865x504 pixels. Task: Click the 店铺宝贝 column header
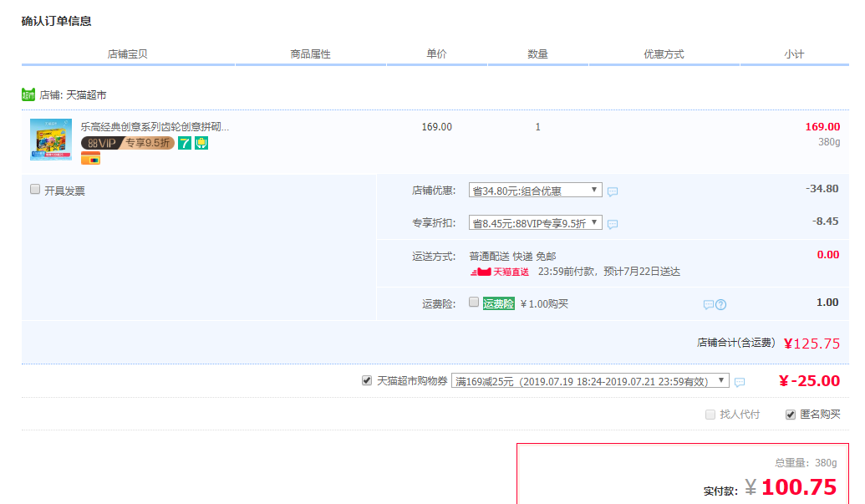coord(127,54)
